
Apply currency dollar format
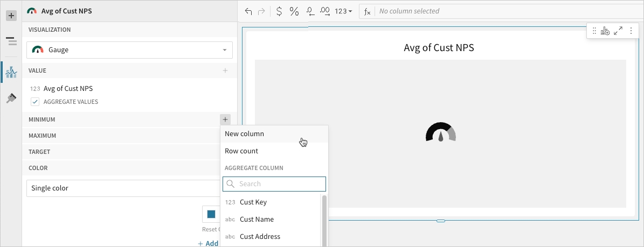279,11
